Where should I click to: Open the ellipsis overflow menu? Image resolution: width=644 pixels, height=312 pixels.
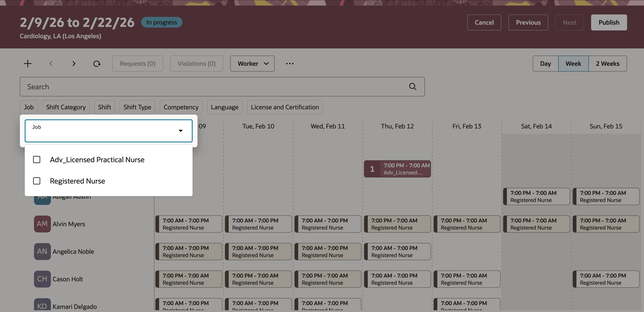[290, 64]
